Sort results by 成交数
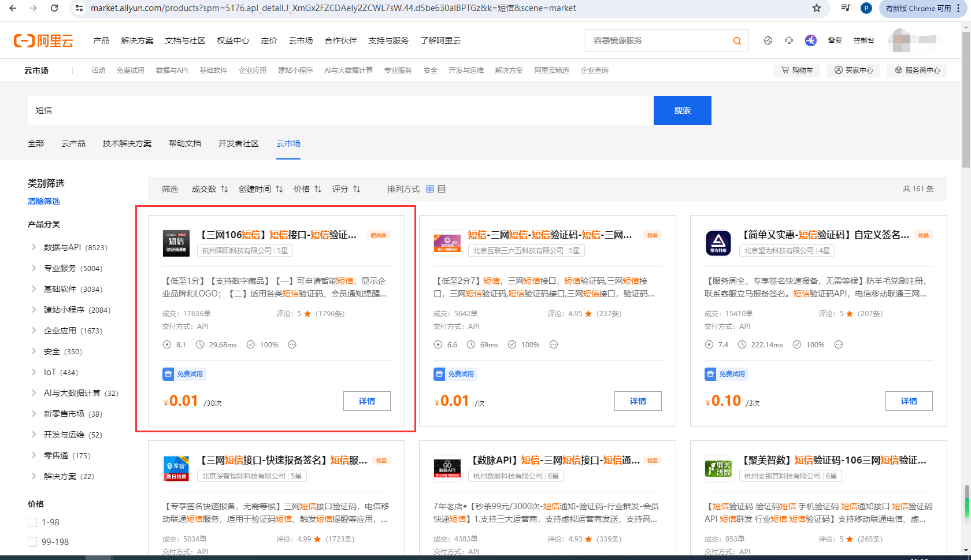The image size is (971, 560). pyautogui.click(x=210, y=189)
